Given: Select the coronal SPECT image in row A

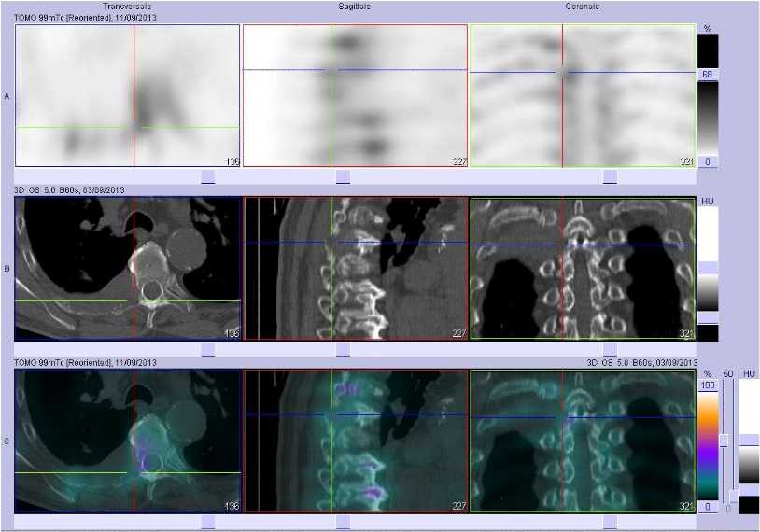Looking at the screenshot, I should click(x=583, y=96).
